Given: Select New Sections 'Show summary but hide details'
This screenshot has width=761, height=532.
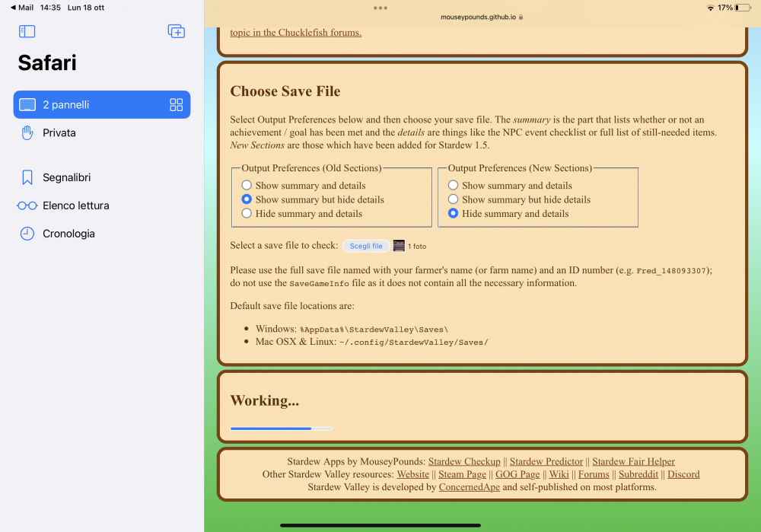Looking at the screenshot, I should tap(454, 199).
